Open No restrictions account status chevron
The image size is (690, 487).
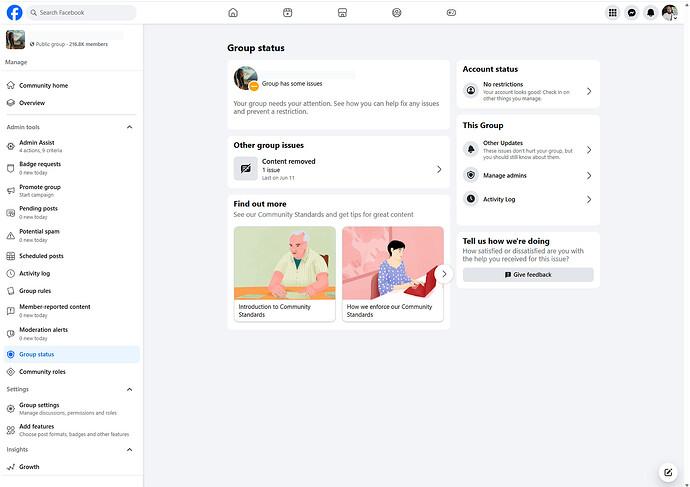(x=589, y=91)
